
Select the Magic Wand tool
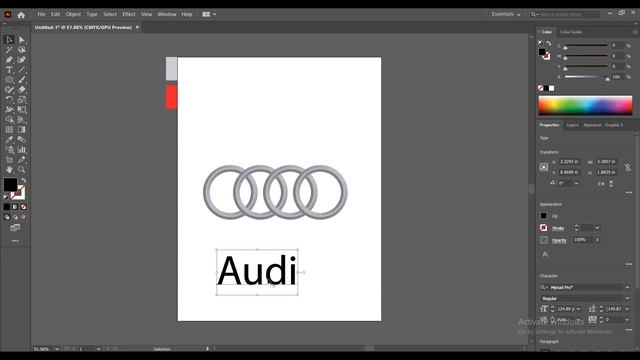[9, 50]
